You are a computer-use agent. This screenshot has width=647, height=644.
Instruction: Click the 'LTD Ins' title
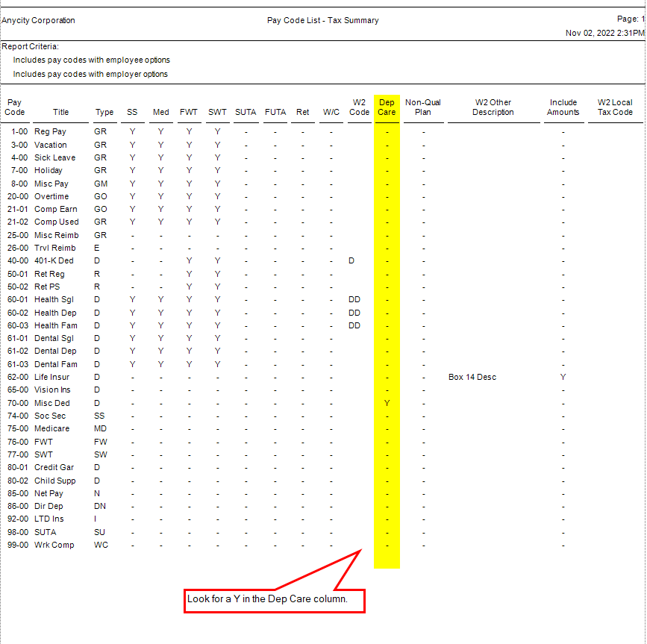point(49,519)
